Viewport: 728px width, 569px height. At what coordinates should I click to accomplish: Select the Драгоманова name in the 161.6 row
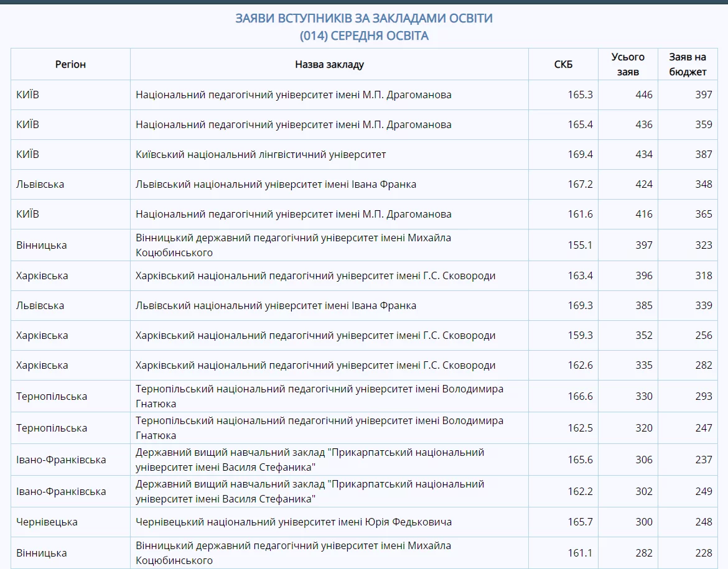coord(294,214)
